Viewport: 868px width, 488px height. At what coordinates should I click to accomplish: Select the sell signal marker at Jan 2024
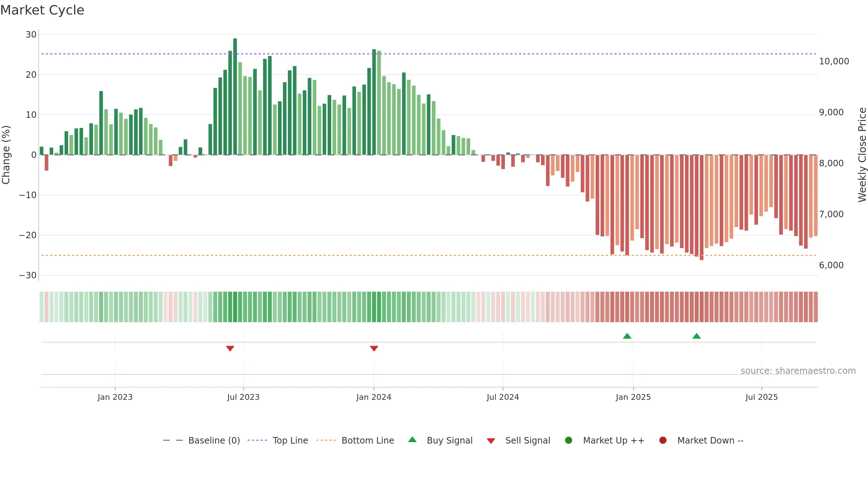point(374,348)
